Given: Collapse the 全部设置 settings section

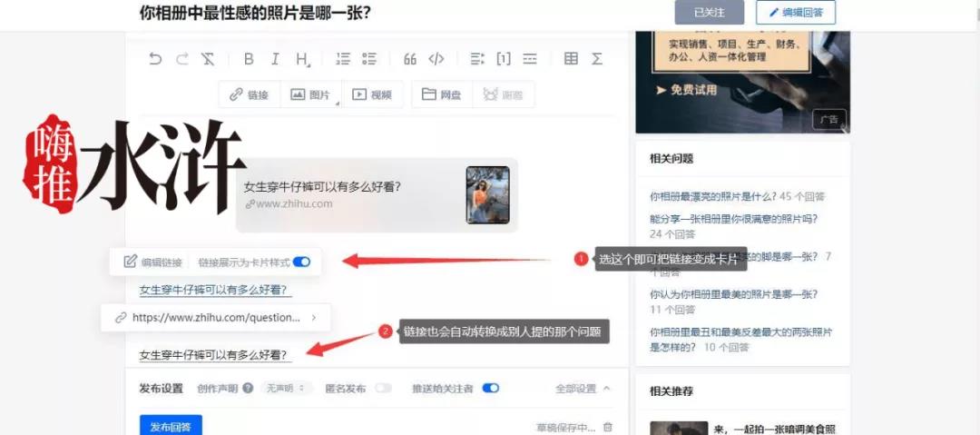Looking at the screenshot, I should point(583,389).
